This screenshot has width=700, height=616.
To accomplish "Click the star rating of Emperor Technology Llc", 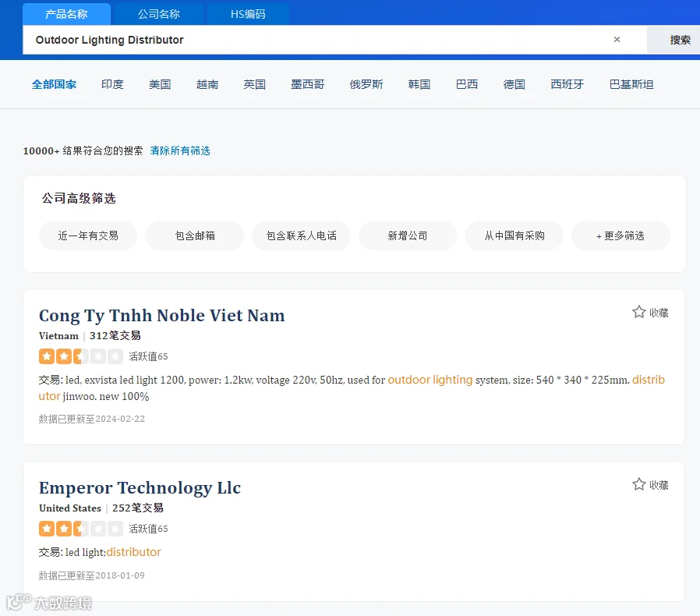I will pyautogui.click(x=81, y=529).
